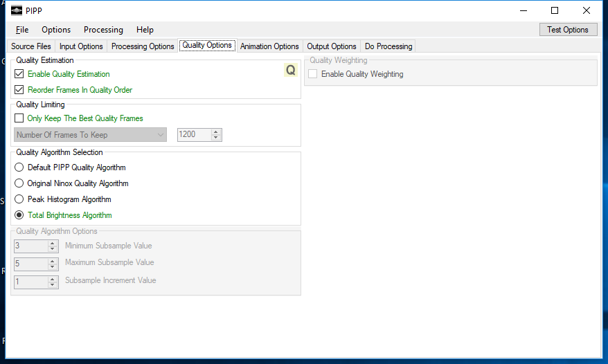Viewport: 608px width, 364px height.
Task: Increase the 1200 frames value with up arrow
Action: click(x=216, y=131)
